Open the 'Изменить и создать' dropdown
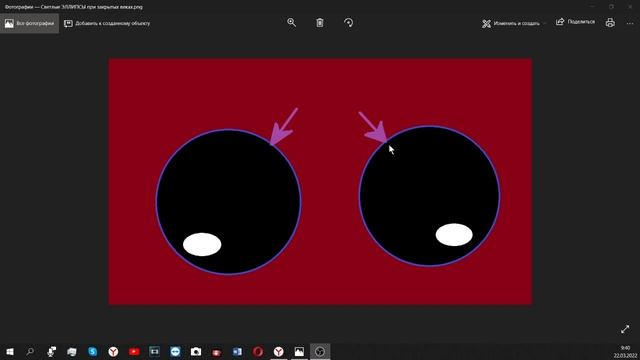Screen dimensions: 640x360 click(x=513, y=23)
